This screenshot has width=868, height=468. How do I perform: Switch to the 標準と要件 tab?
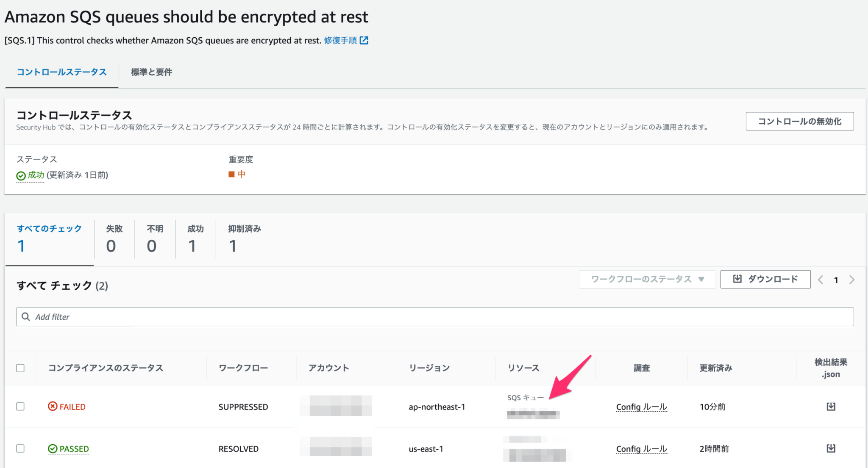coord(151,72)
